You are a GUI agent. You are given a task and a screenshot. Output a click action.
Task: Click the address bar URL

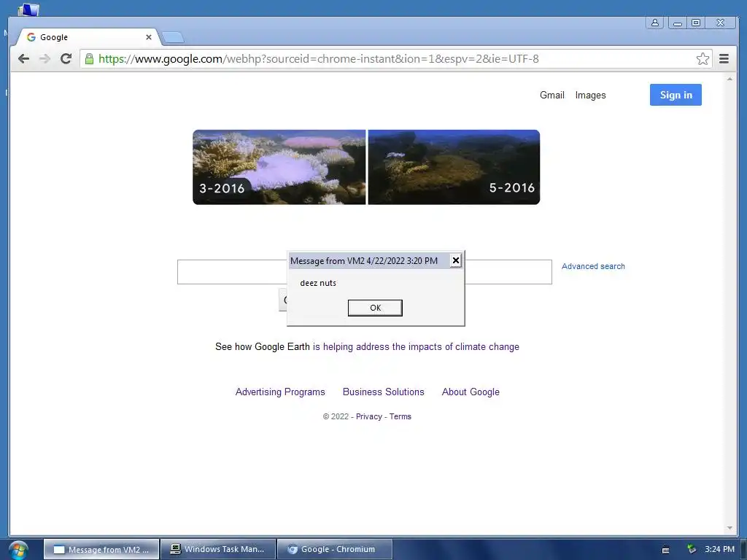[x=318, y=58]
